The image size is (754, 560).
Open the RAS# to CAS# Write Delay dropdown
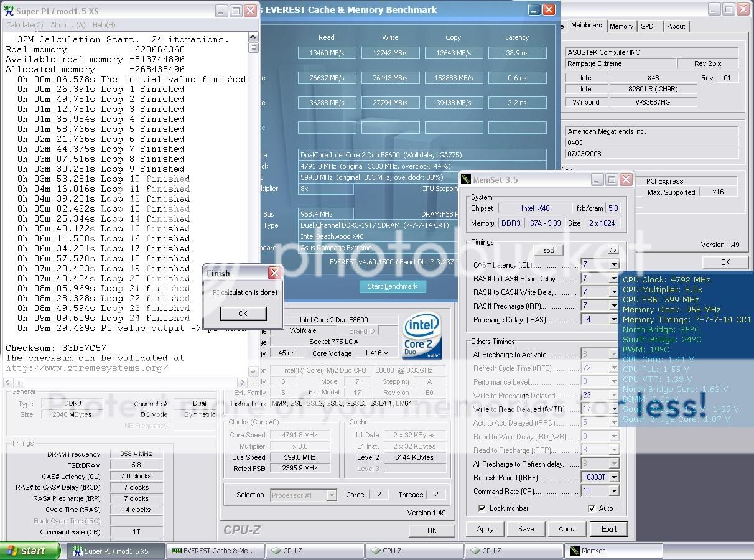[x=614, y=292]
